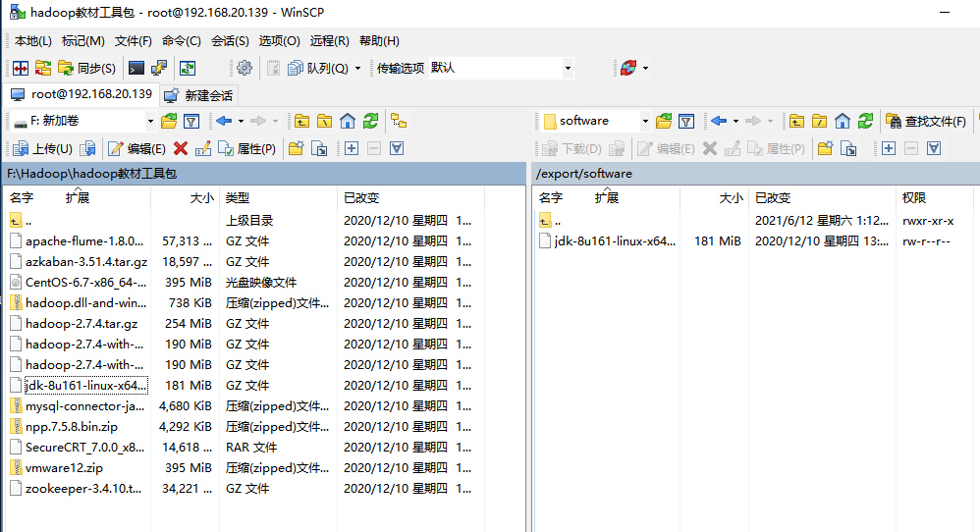Open the 本地(L) menu
980x532 pixels.
click(x=32, y=41)
